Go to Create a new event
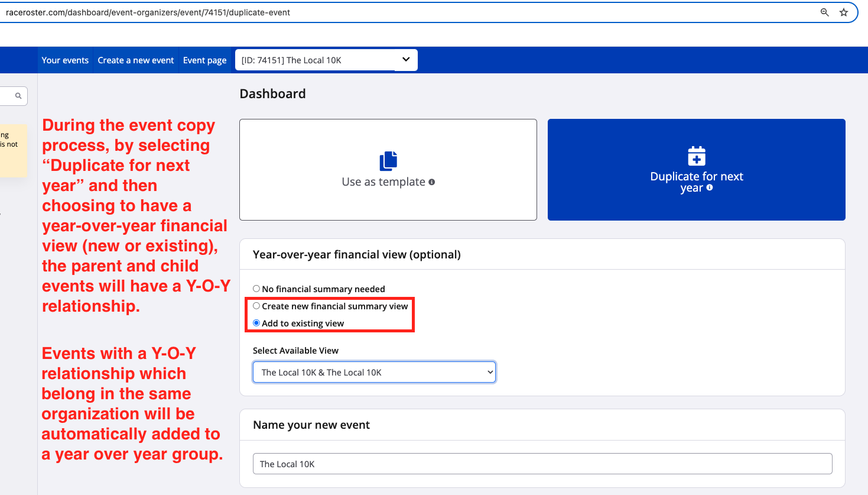The width and height of the screenshot is (868, 495). pyautogui.click(x=136, y=60)
